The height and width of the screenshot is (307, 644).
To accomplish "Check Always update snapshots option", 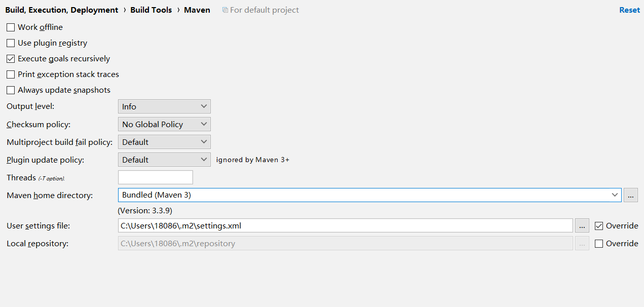I will 11,90.
